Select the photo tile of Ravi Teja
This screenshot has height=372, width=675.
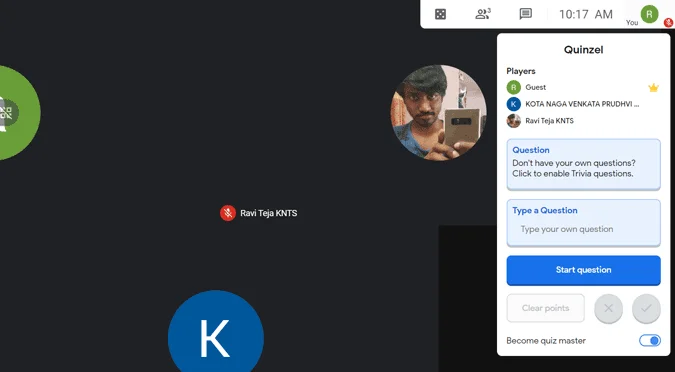[438, 113]
